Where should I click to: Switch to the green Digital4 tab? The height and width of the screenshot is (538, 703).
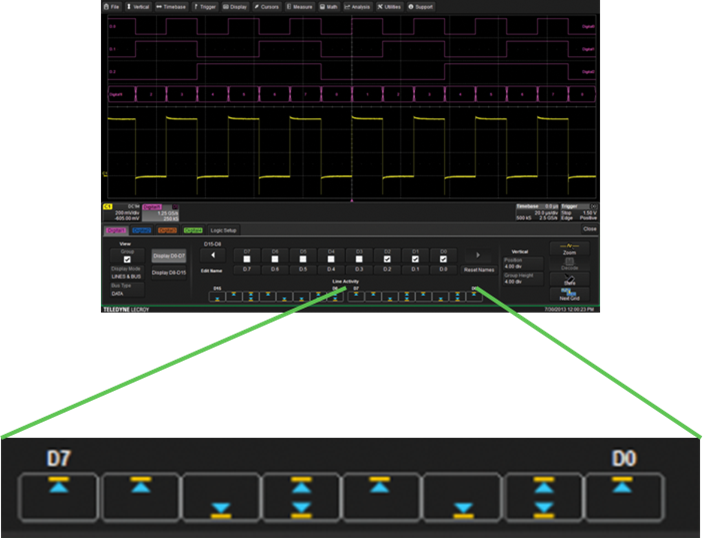point(193,230)
